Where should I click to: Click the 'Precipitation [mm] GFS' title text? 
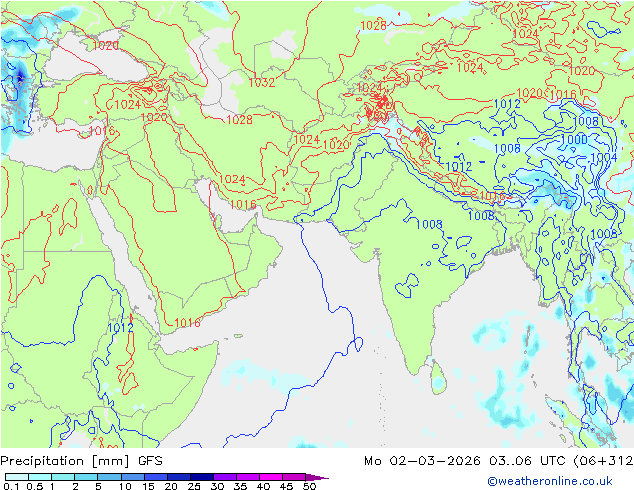click(x=81, y=461)
